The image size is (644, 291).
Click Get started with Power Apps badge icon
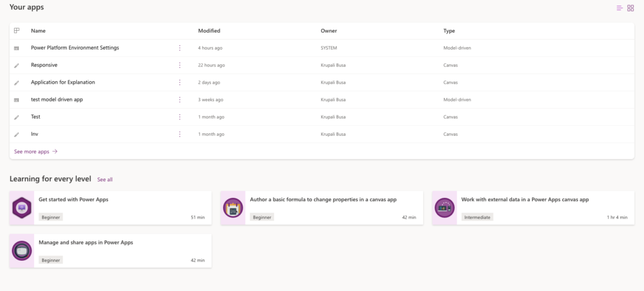pyautogui.click(x=22, y=208)
